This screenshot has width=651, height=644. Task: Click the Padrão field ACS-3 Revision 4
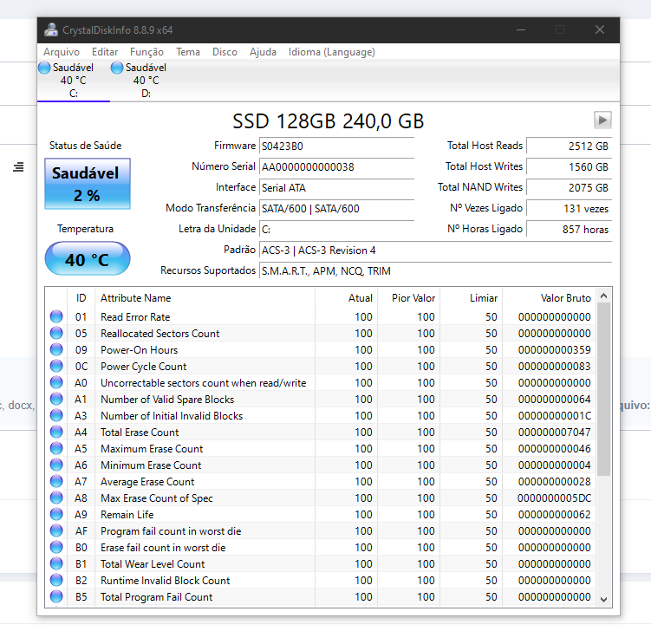[x=435, y=250]
